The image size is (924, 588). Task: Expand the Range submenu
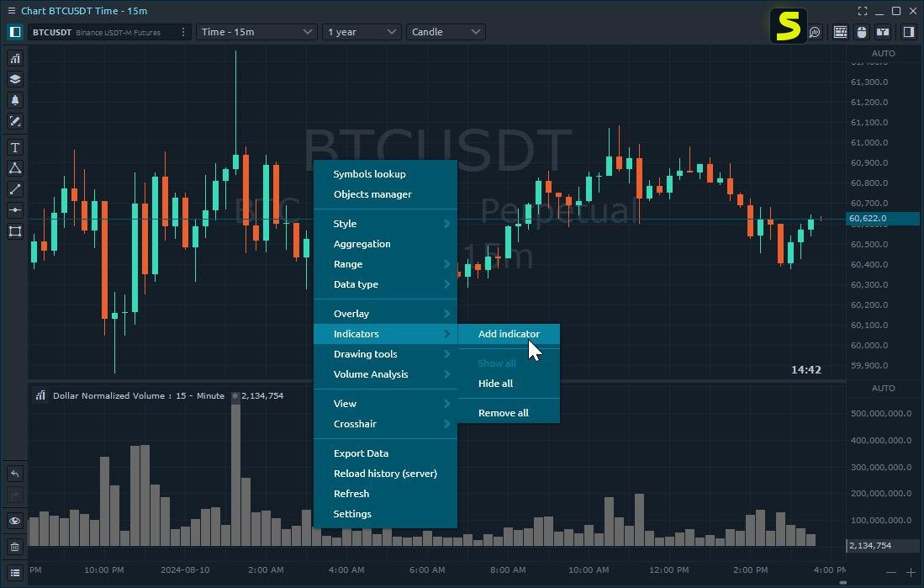[x=385, y=264]
